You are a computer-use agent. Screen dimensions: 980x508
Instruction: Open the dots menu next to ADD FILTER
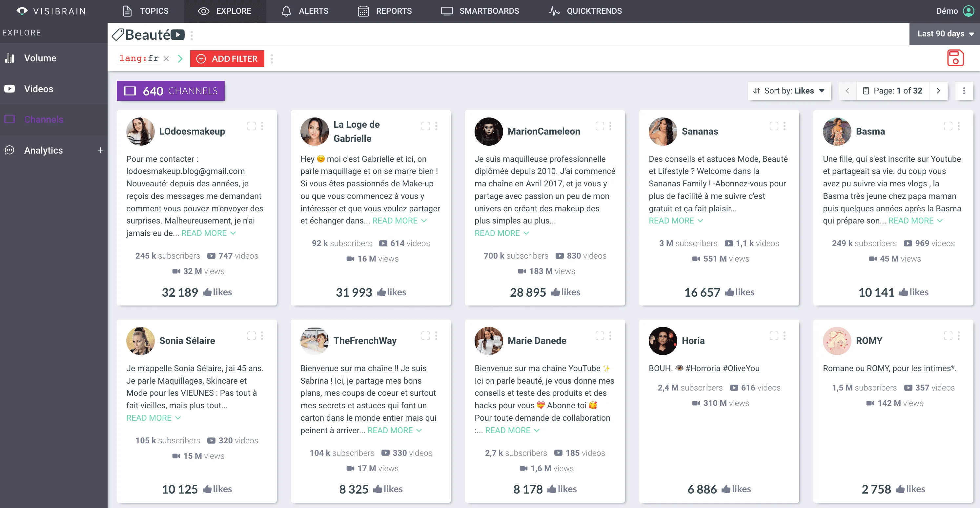point(272,59)
